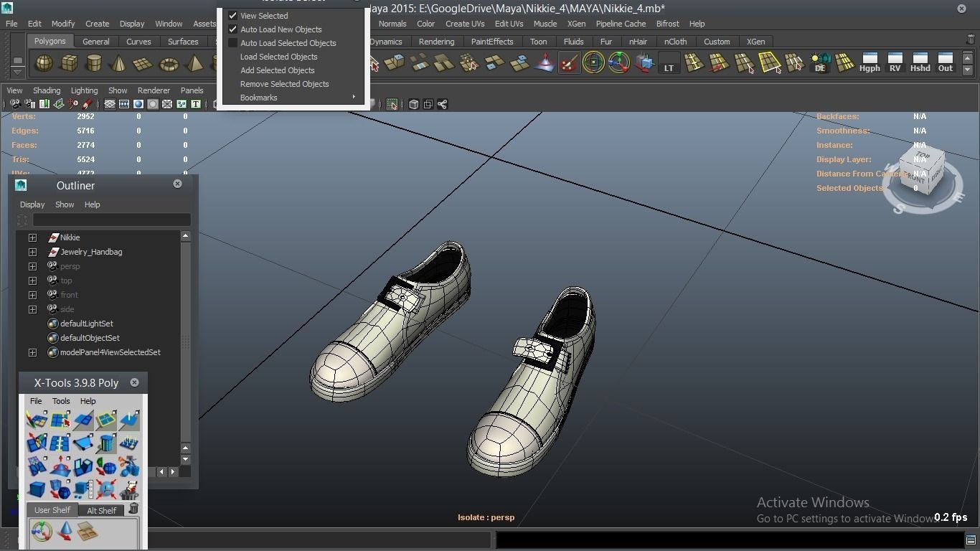Click the LT shelf button
The height and width of the screenshot is (551, 980).
[x=669, y=64]
